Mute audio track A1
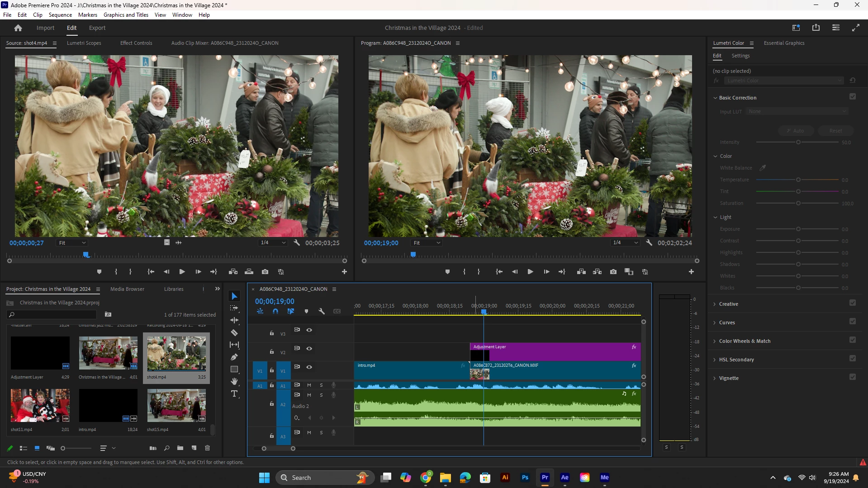 309,385
